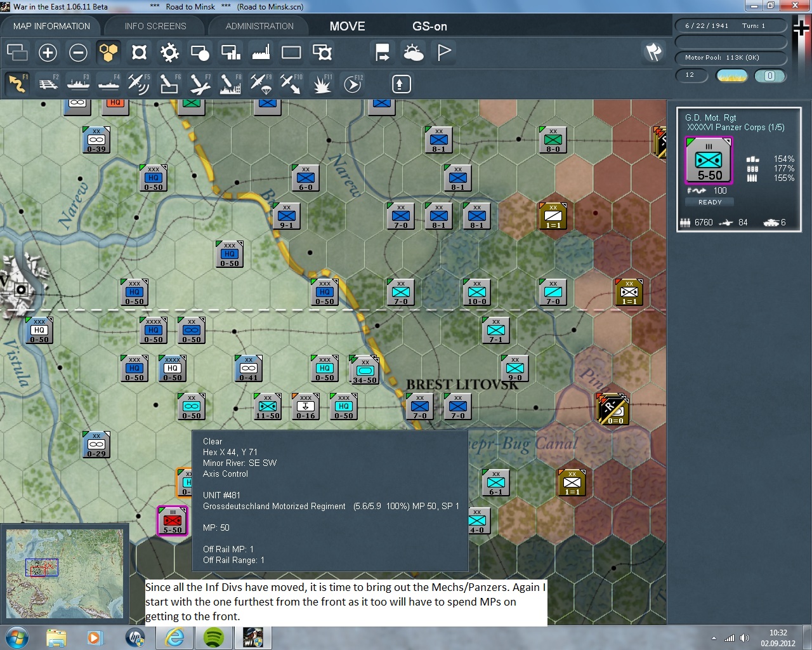Open Internet Explorer from the taskbar
The width and height of the screenshot is (812, 650).
[174, 637]
